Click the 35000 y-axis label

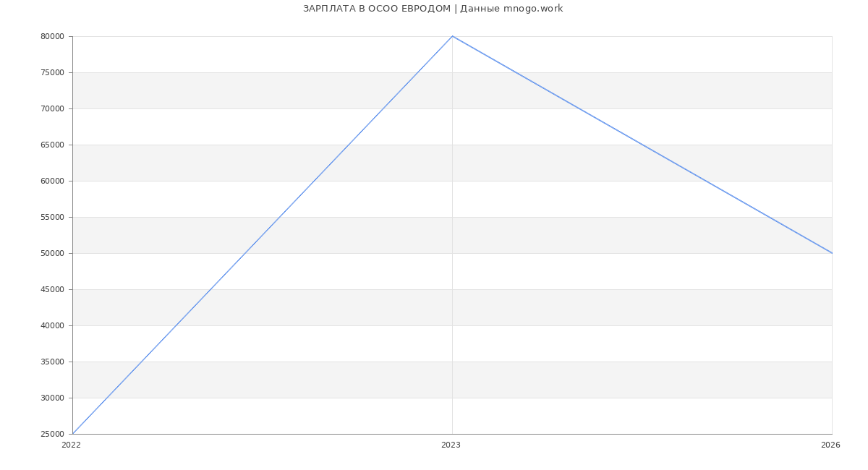click(52, 362)
